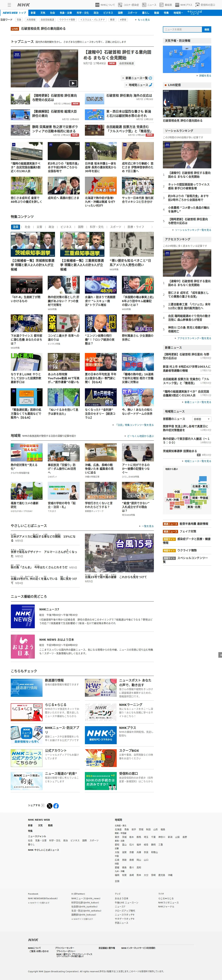This screenshot has width=222, height=980.
Task: Select the やさしいことばニュース nav item
Action: [x=195, y=13]
